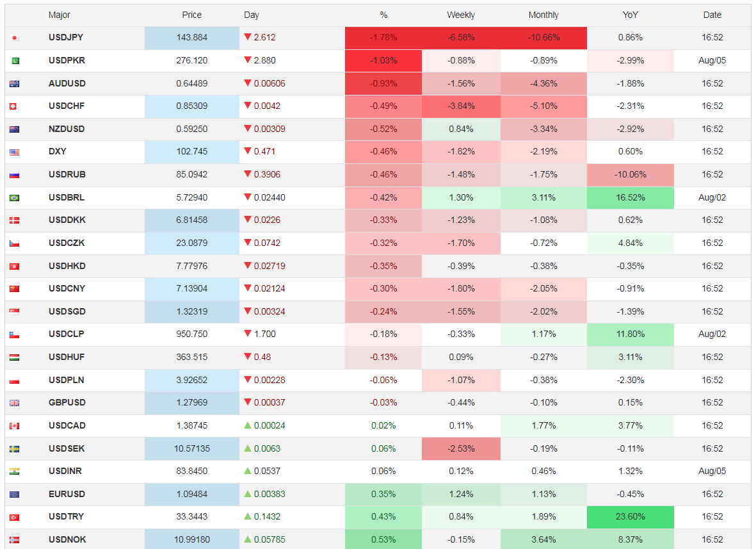Click the Price column header
Viewport: 756px width, 549px height.
[191, 15]
